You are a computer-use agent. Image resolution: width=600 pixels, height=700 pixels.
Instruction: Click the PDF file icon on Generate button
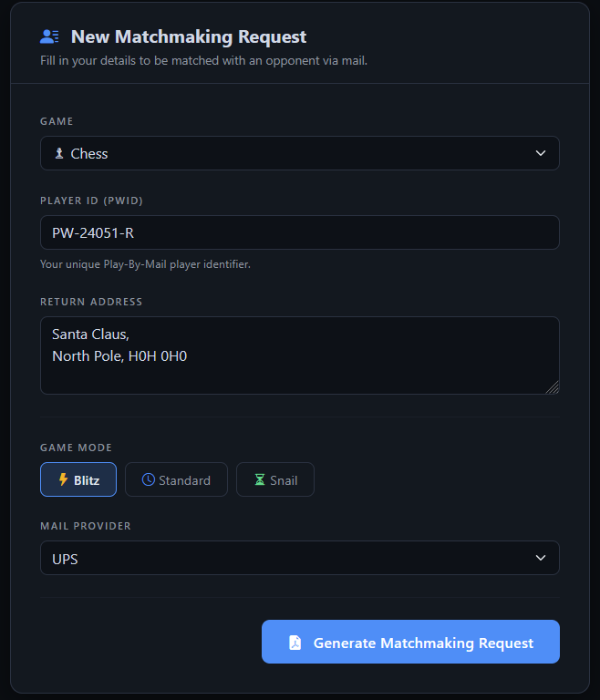click(295, 643)
